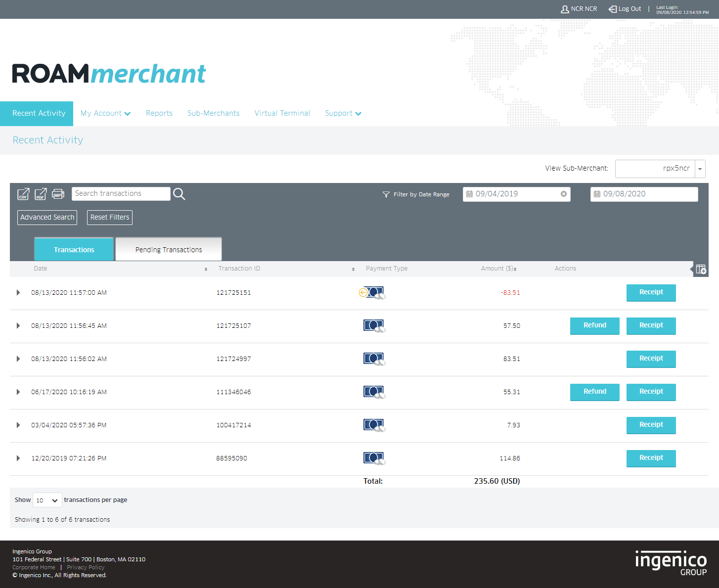View receipt for transaction 100417214

tap(651, 425)
